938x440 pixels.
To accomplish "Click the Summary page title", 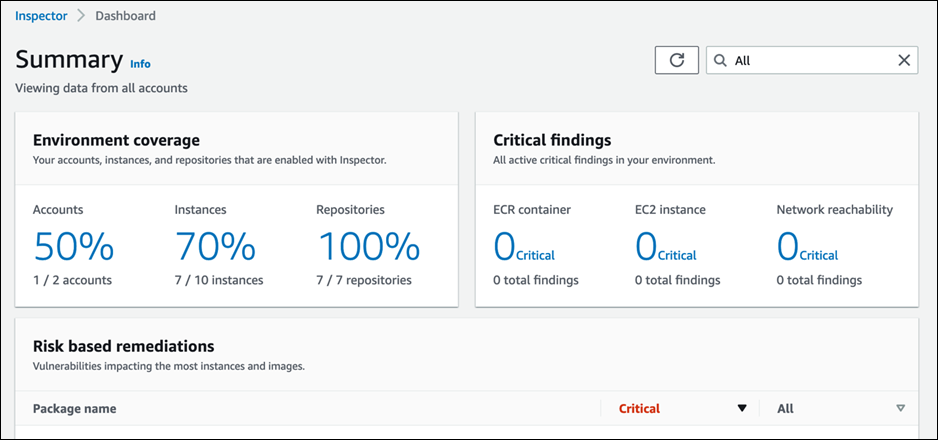I will [x=69, y=60].
